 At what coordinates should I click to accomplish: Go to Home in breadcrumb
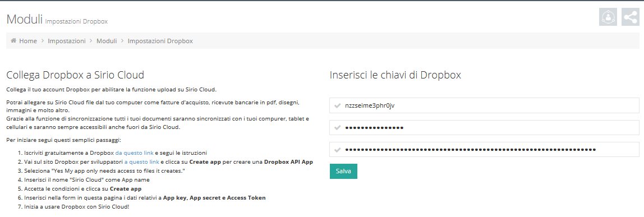coord(28,41)
